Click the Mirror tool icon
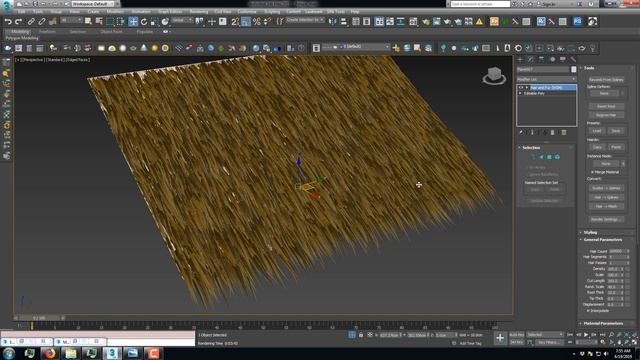 [x=333, y=22]
